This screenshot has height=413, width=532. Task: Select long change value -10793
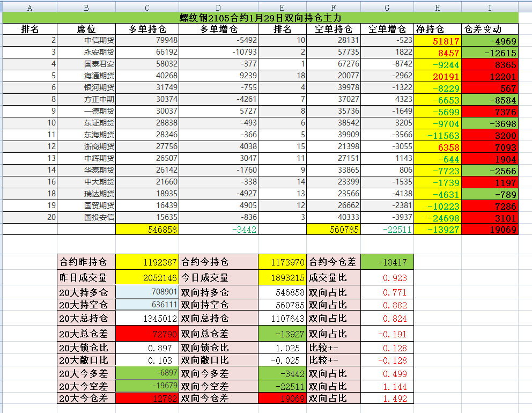pyautogui.click(x=218, y=52)
